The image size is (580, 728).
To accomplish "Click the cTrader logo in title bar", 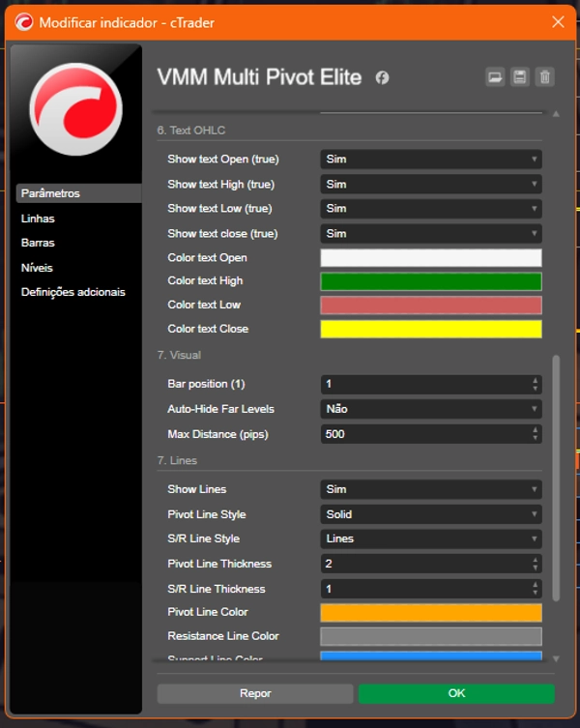I will click(x=23, y=22).
